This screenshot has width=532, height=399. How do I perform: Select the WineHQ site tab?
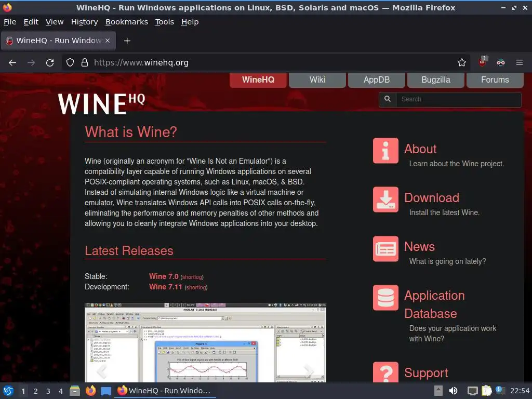(x=258, y=80)
